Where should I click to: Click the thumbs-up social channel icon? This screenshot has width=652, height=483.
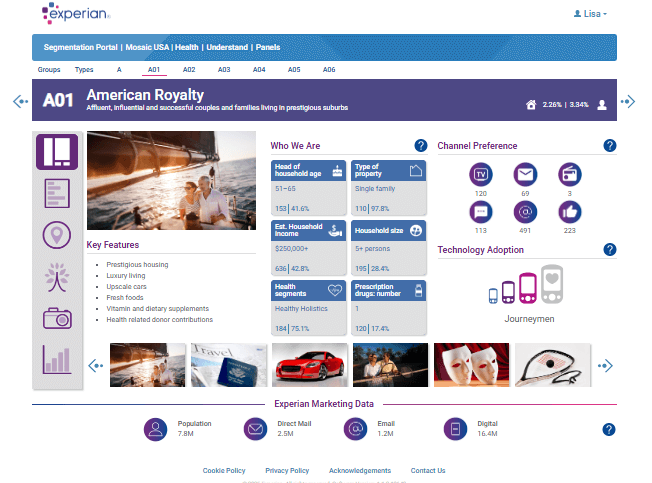coord(570,212)
